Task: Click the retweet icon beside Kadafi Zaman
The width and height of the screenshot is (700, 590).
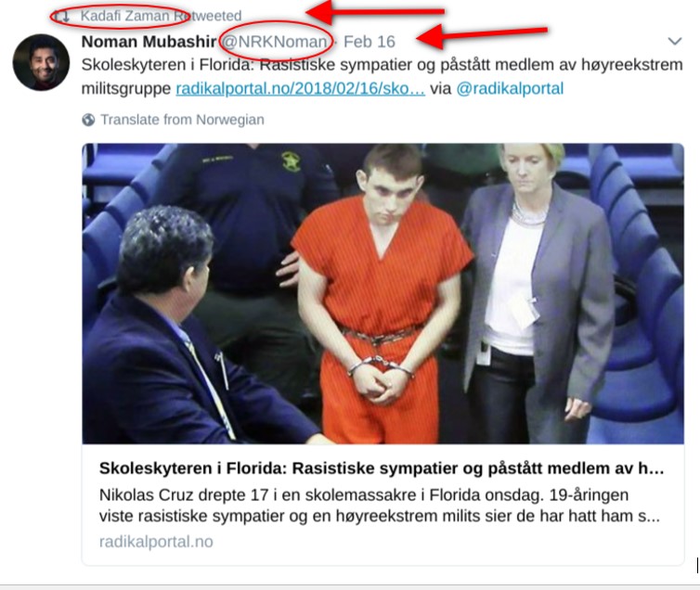Action: coord(61,17)
